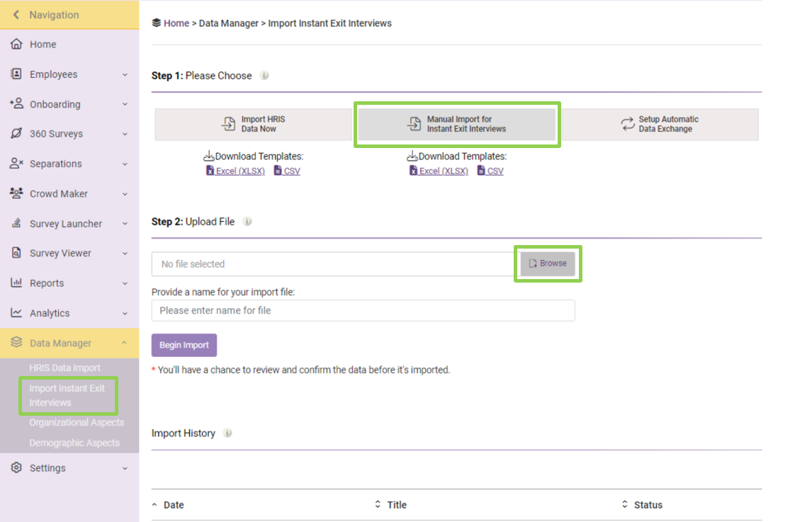Screen dimensions: 812x522
Task: Click the import file name field
Action: [363, 310]
